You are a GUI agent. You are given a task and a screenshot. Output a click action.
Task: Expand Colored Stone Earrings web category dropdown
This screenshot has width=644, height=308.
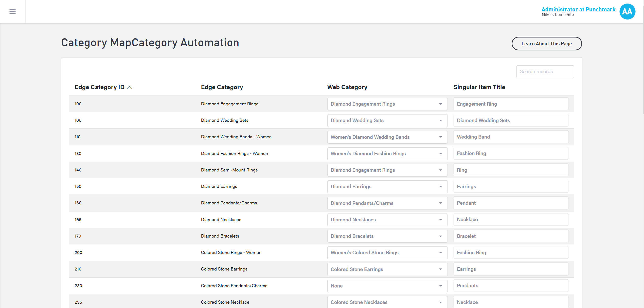387,269
